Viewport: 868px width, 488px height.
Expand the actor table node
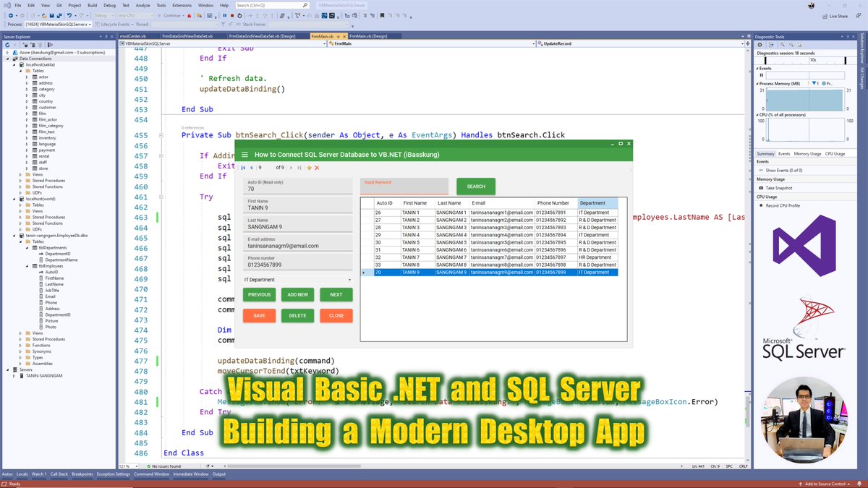27,77
